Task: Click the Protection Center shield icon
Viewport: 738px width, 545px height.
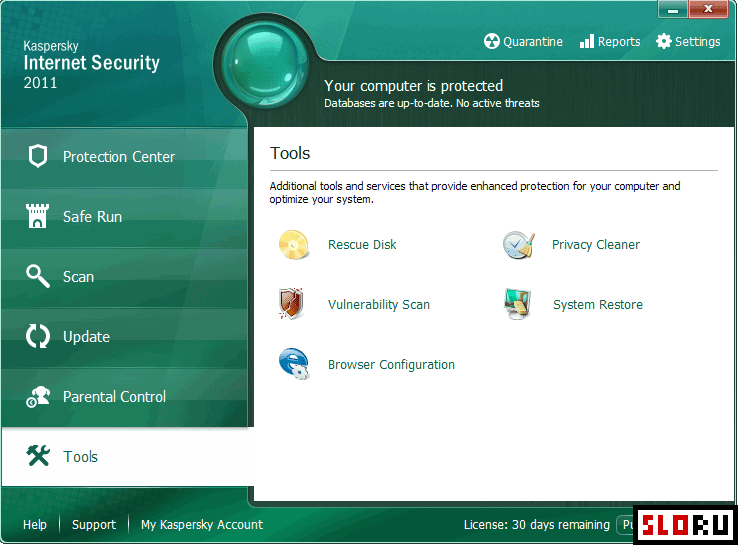Action: 38,156
